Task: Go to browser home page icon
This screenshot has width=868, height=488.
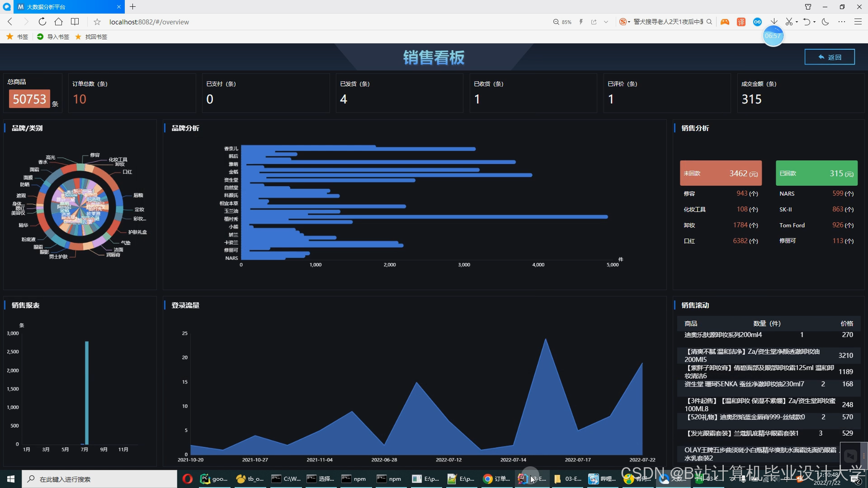Action: click(x=58, y=22)
